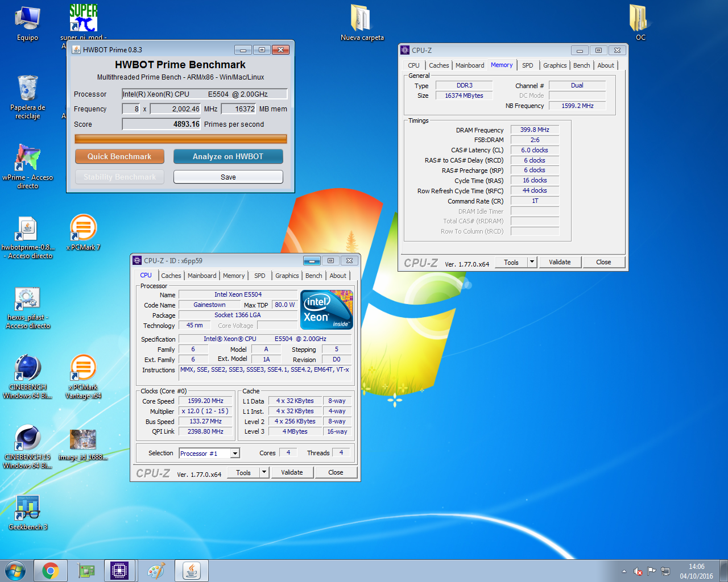
Task: Open the Equipo desktop icon
Action: [x=27, y=24]
